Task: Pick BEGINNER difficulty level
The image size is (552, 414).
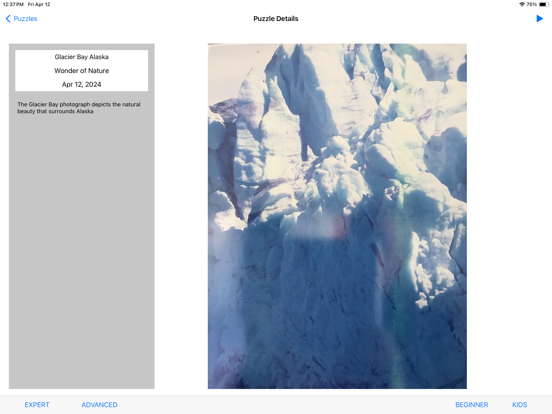Action: coord(472,405)
